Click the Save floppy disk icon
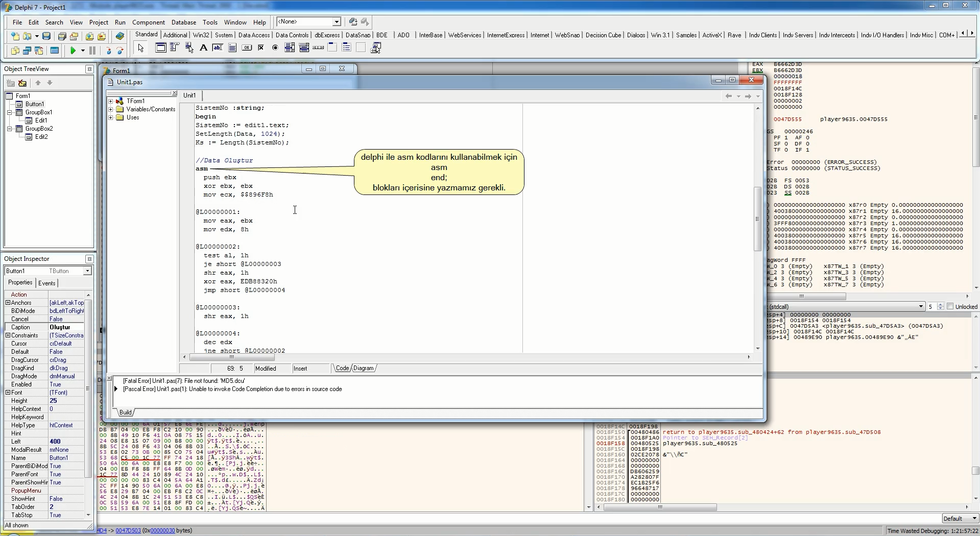This screenshot has height=536, width=980. (46, 36)
